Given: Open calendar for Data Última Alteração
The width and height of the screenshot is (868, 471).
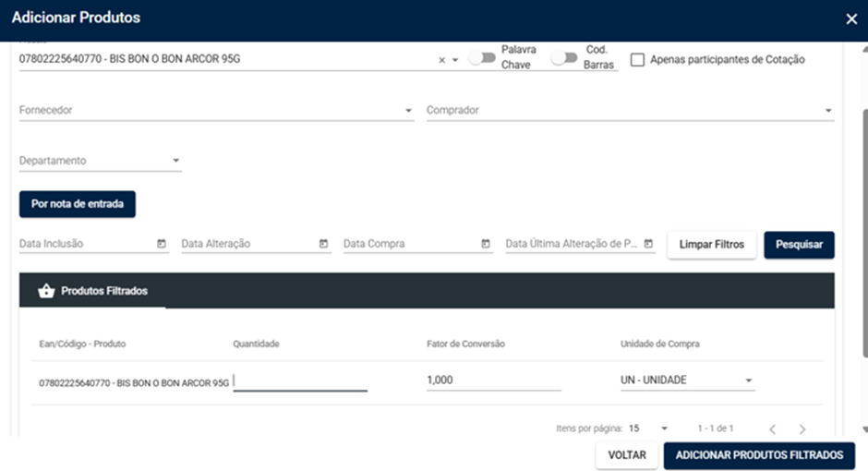Looking at the screenshot, I should coord(648,244).
